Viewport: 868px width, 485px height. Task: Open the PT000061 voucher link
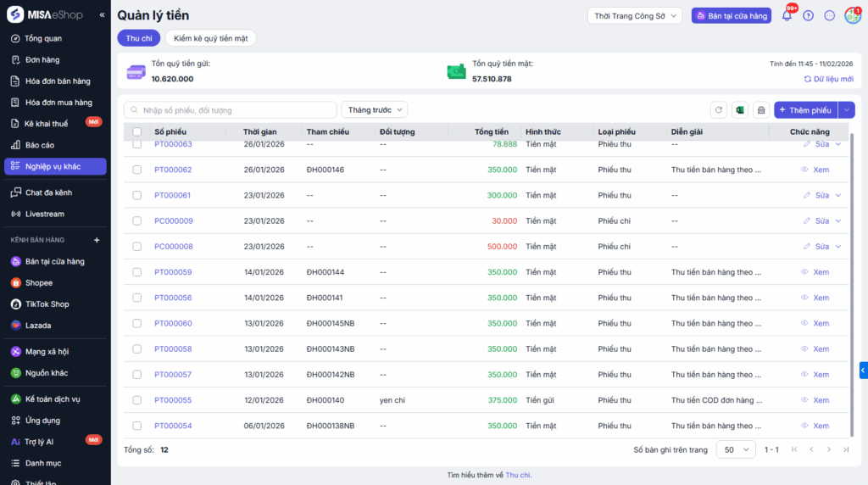[173, 195]
